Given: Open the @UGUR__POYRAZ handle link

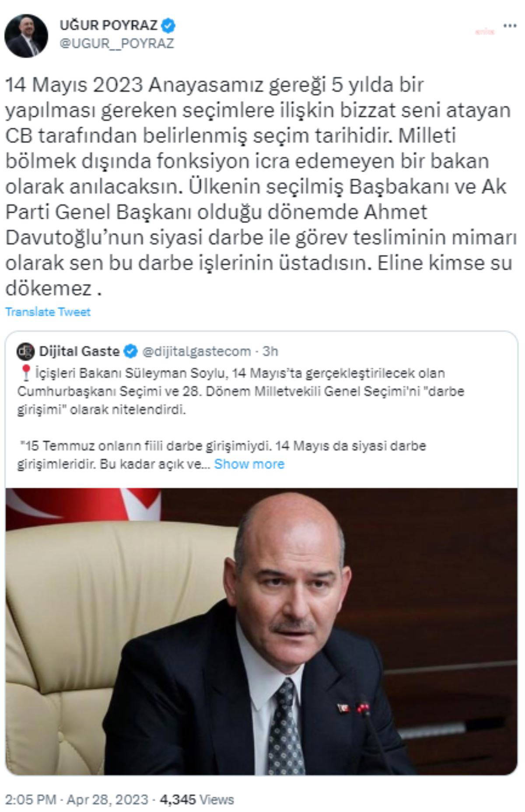Looking at the screenshot, I should click(117, 44).
